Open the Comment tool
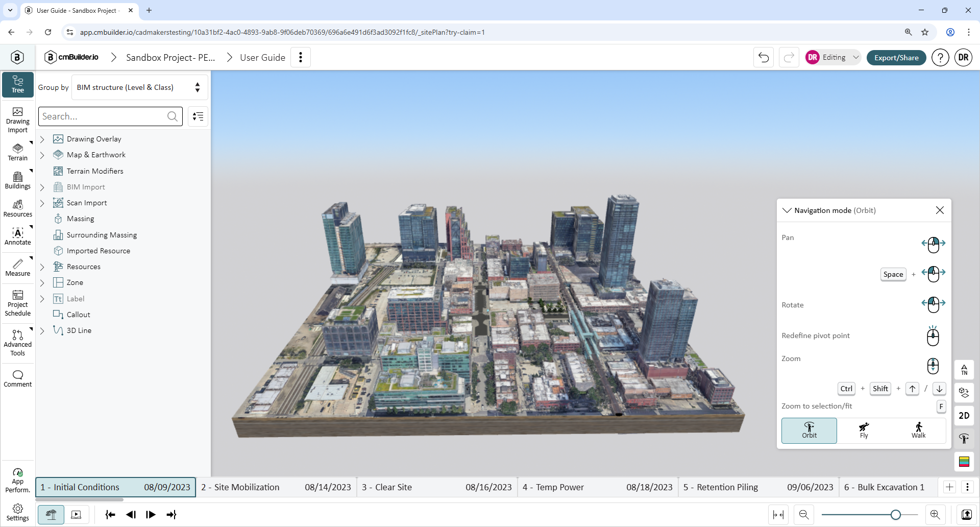980x527 pixels. 18,378
